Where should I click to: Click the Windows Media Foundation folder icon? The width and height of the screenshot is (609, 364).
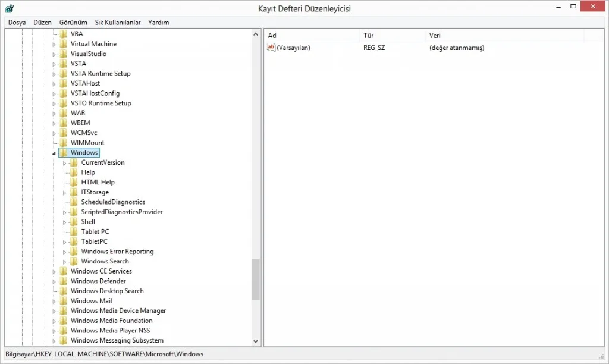(63, 321)
